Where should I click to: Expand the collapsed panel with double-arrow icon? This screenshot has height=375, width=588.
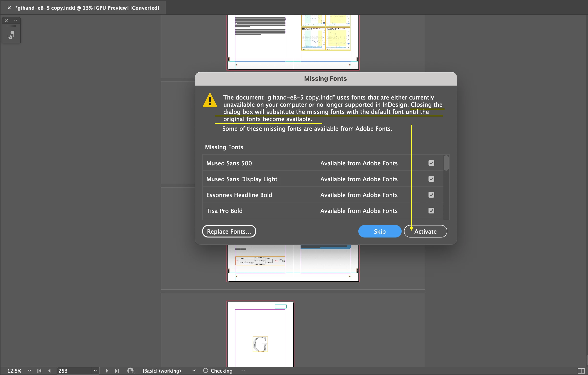point(15,20)
